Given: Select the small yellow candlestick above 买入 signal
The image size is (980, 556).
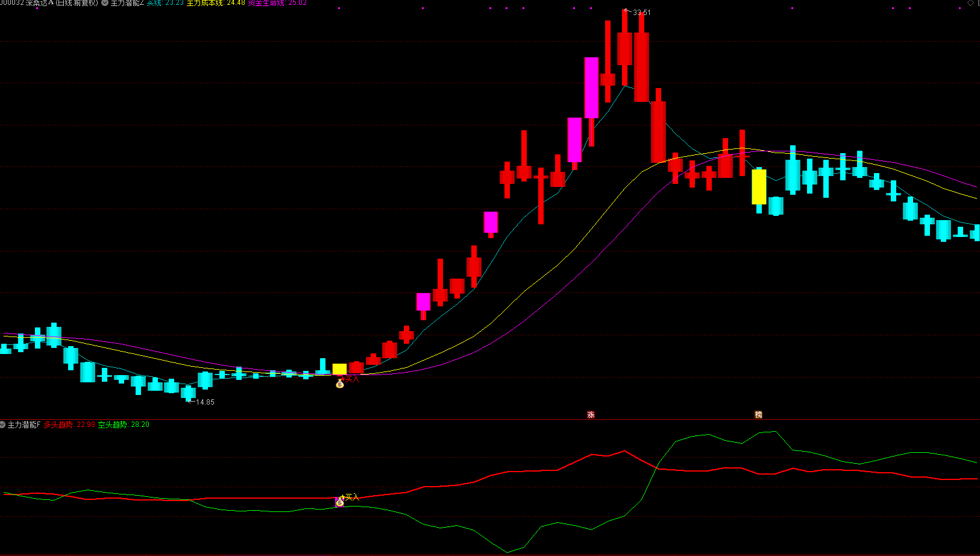Looking at the screenshot, I should point(339,369).
